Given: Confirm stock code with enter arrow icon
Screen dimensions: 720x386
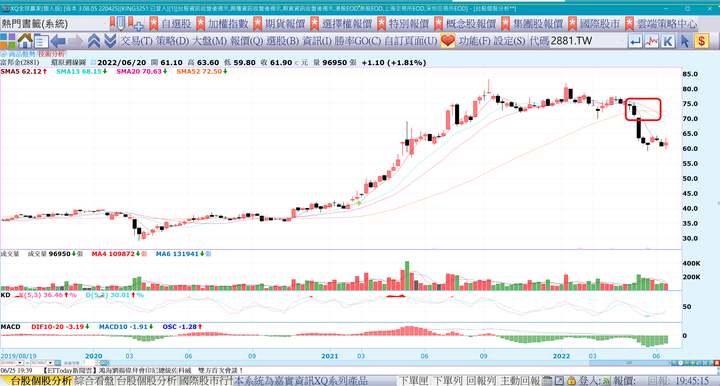Looking at the screenshot, I should [x=635, y=42].
